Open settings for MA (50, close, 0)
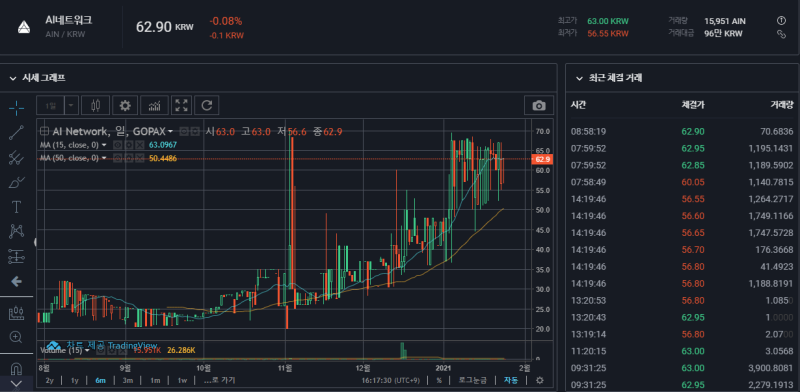 click(129, 158)
